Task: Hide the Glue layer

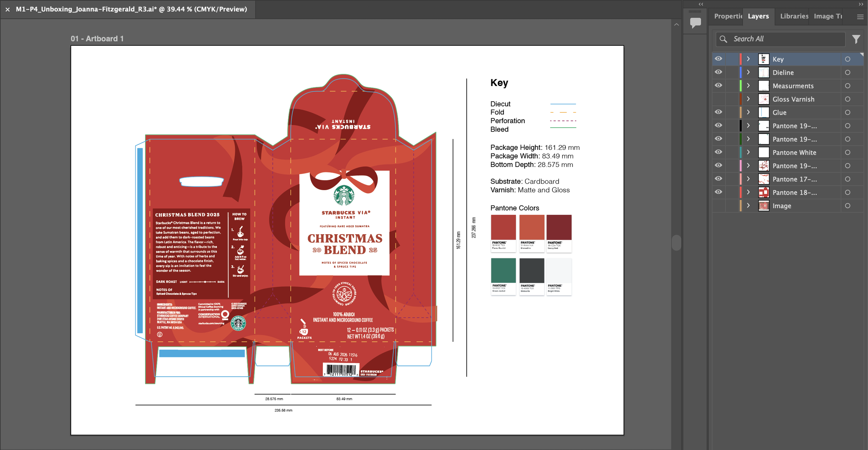Action: point(718,112)
